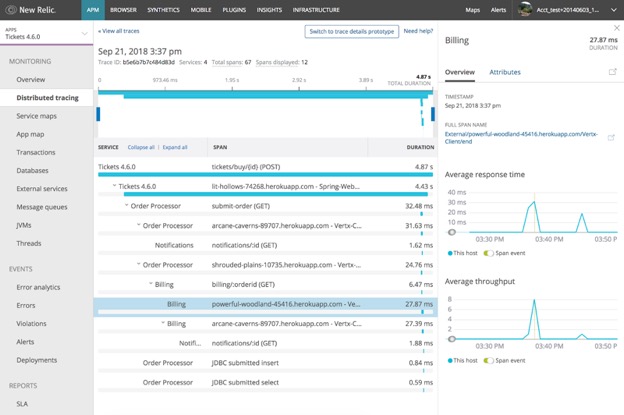Viewport: 624px width, 415px height.
Task: Open Deployments in sidebar
Action: coord(37,360)
